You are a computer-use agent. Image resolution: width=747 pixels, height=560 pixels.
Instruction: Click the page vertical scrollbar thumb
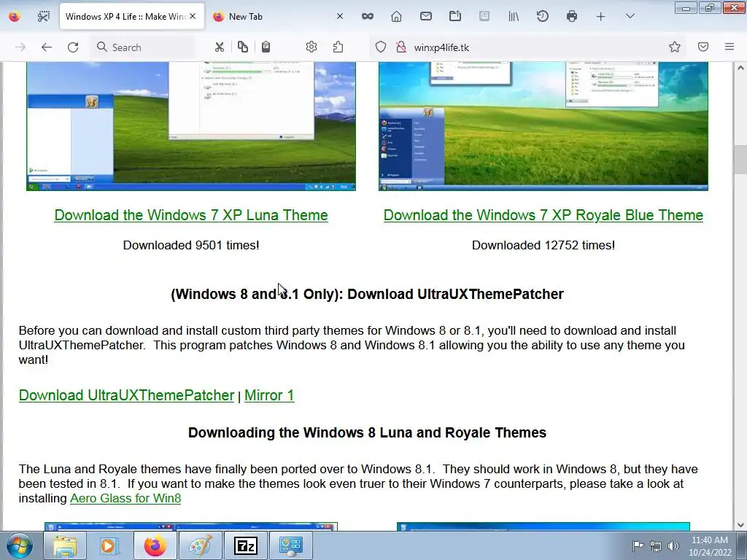740,160
